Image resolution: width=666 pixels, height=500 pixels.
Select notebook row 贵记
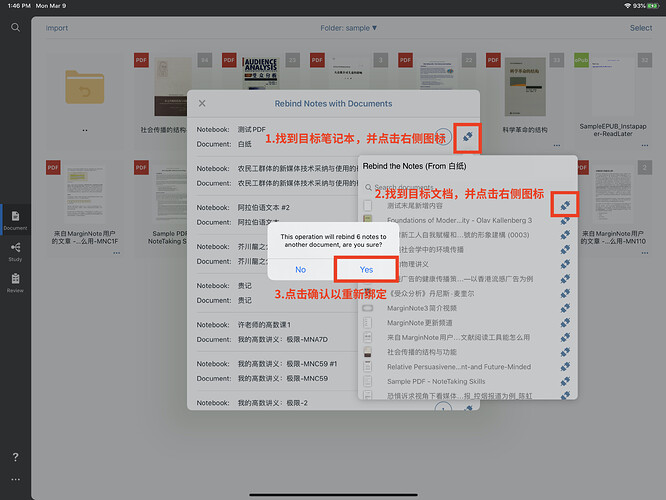coord(274,293)
